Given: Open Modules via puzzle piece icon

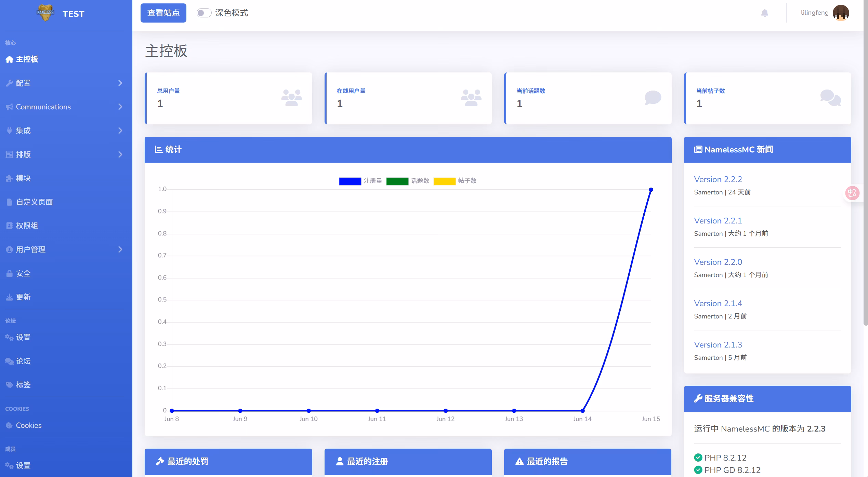Looking at the screenshot, I should click(9, 178).
